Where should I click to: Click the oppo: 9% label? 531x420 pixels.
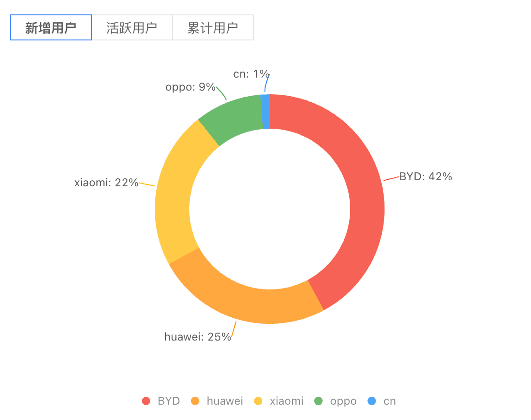(x=191, y=87)
